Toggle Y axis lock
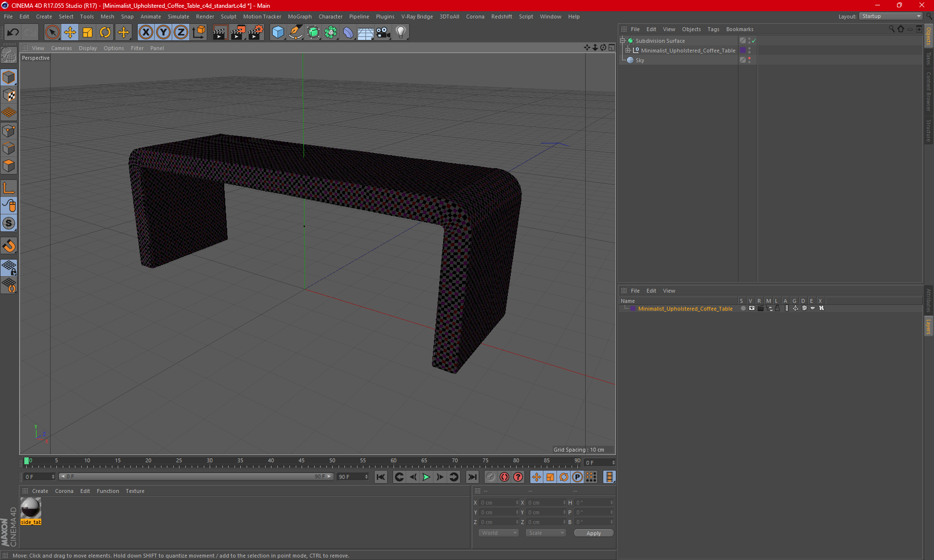The height and width of the screenshot is (560, 934). tap(163, 33)
